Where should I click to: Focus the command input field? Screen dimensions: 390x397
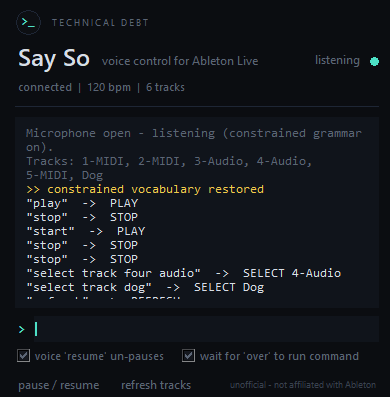click(x=206, y=329)
